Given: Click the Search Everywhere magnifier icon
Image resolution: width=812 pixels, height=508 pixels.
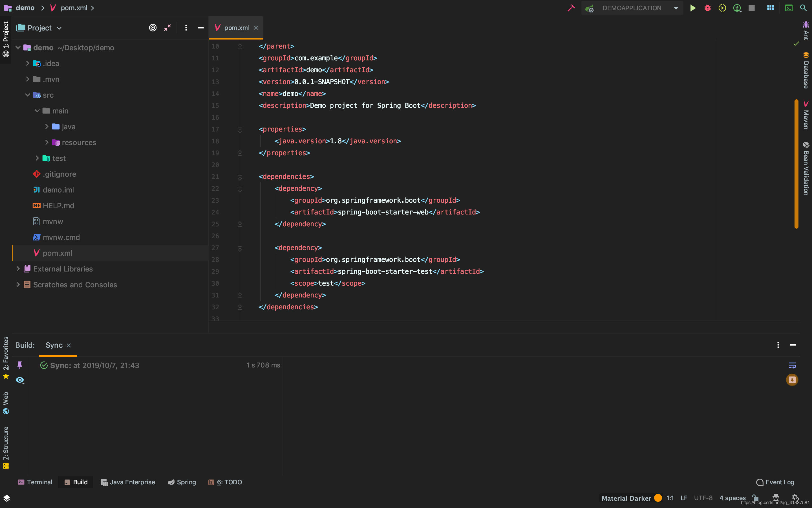Looking at the screenshot, I should [x=803, y=8].
